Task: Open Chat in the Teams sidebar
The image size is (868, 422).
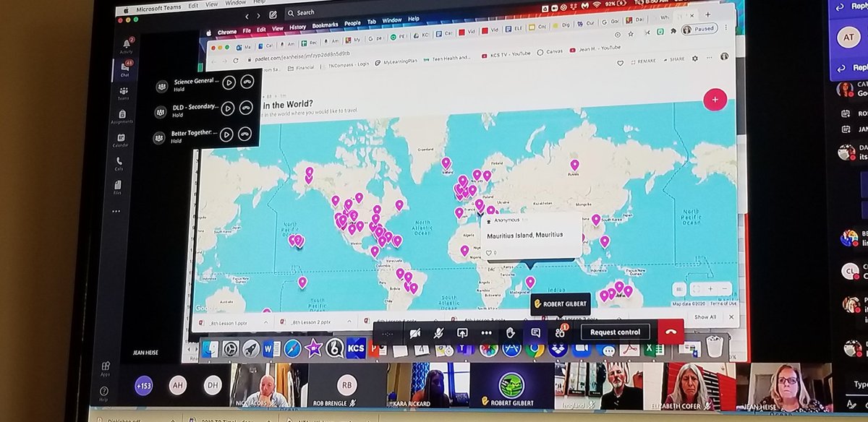Action: coord(124,68)
